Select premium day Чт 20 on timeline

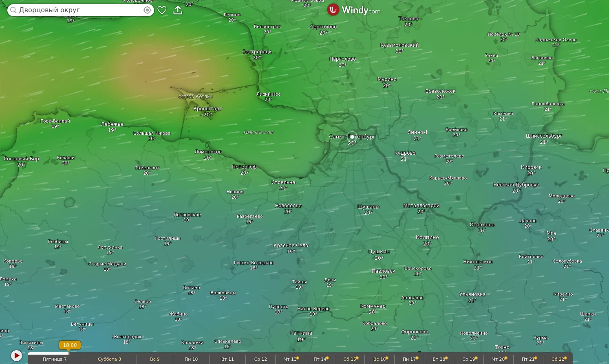[499, 359]
